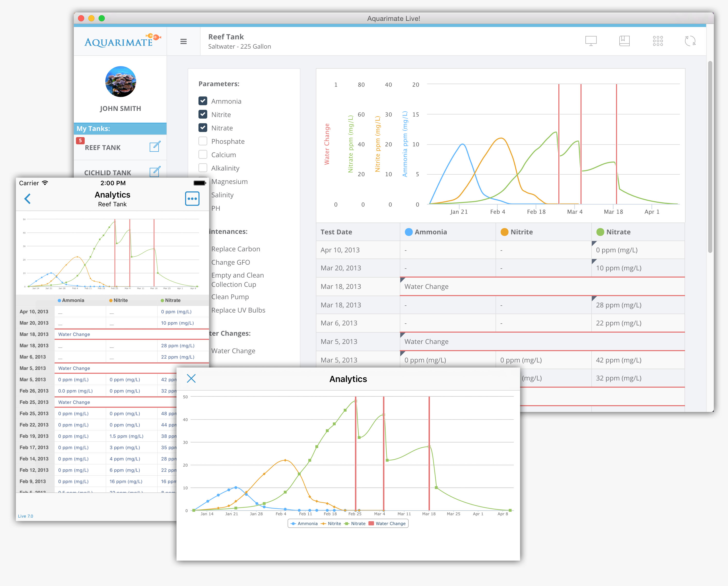Click the Apr 10, 2013 row in desktop table
The height and width of the screenshot is (586, 728).
pos(500,250)
